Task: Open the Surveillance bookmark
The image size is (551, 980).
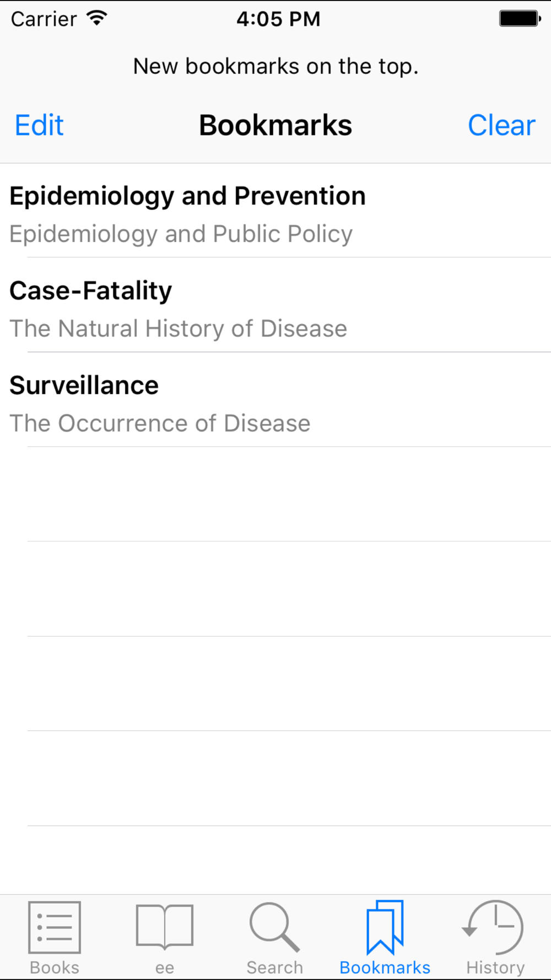Action: click(275, 400)
